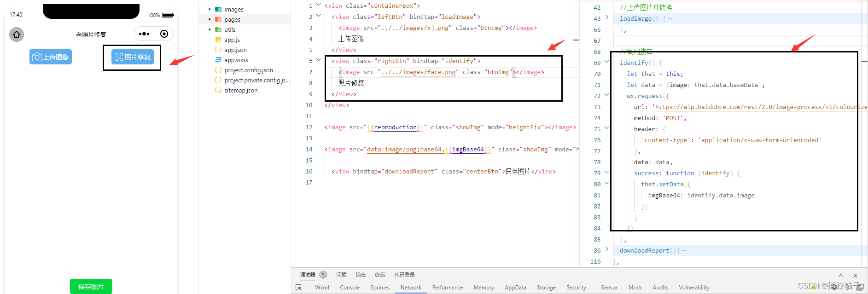The width and height of the screenshot is (868, 294).
Task: Expand the pages folder
Action: 210,19
